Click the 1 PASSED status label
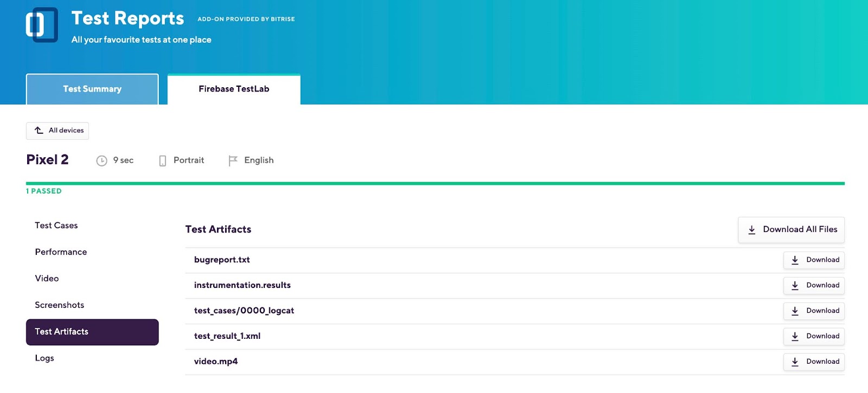This screenshot has width=868, height=393. tap(44, 191)
